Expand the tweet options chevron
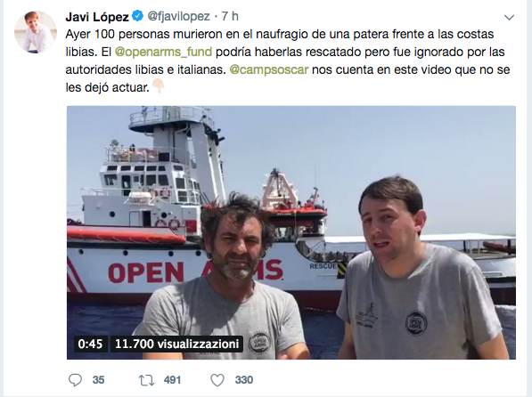 [509, 17]
